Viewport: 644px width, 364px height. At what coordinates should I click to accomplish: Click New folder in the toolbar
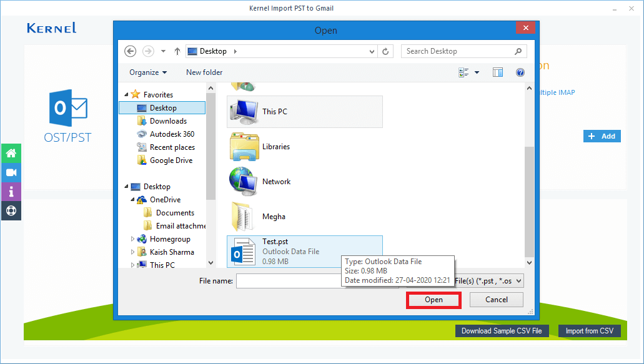pyautogui.click(x=204, y=72)
